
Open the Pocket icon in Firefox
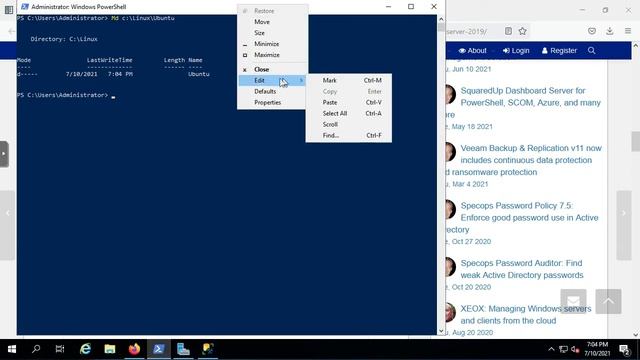592,31
